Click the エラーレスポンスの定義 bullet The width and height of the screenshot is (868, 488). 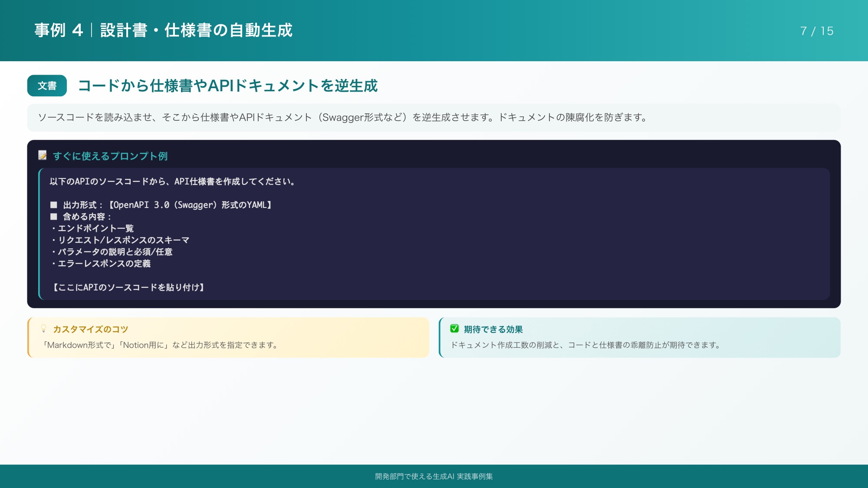coord(100,264)
